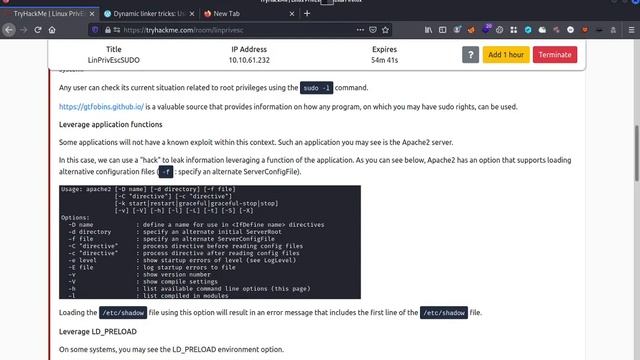Screen dimensions: 640x360
Task: Terminate the machine
Action: coord(555,55)
